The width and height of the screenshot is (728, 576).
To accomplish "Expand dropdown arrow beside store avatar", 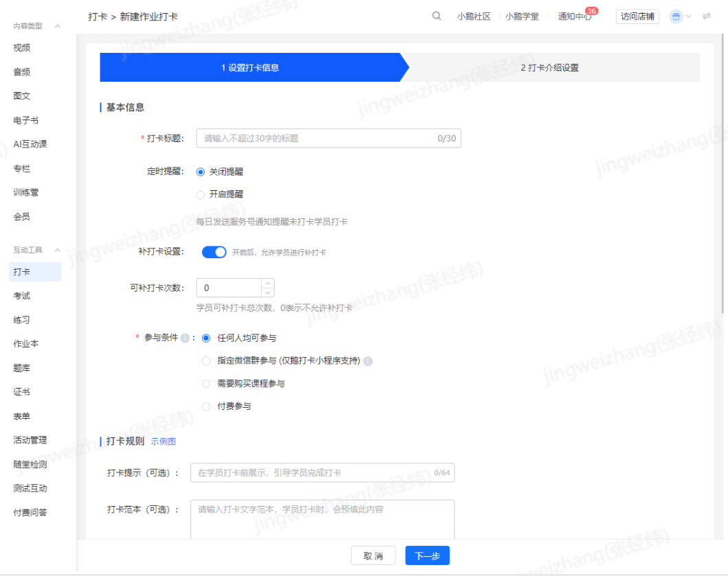I will pyautogui.click(x=689, y=16).
